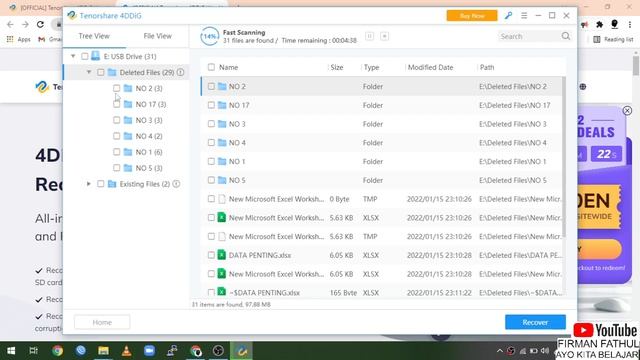Open the browser Reading list
This screenshot has height=360, width=640.
tap(613, 39)
